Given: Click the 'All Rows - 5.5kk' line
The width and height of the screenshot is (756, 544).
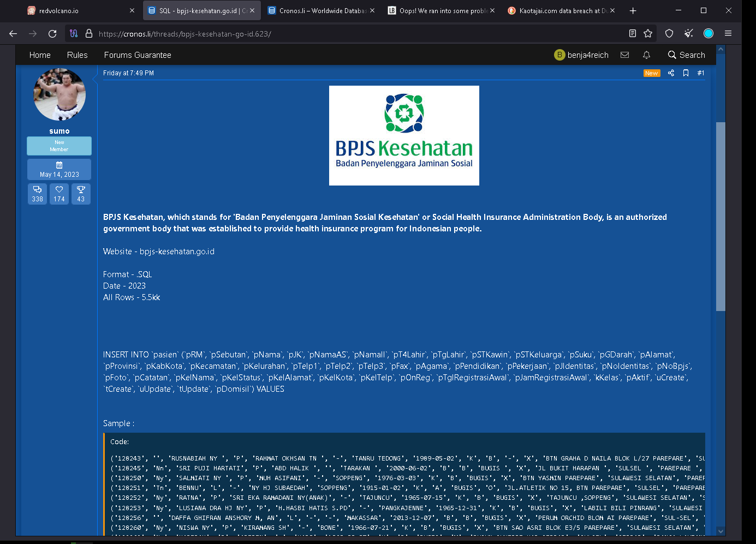Looking at the screenshot, I should click(132, 297).
